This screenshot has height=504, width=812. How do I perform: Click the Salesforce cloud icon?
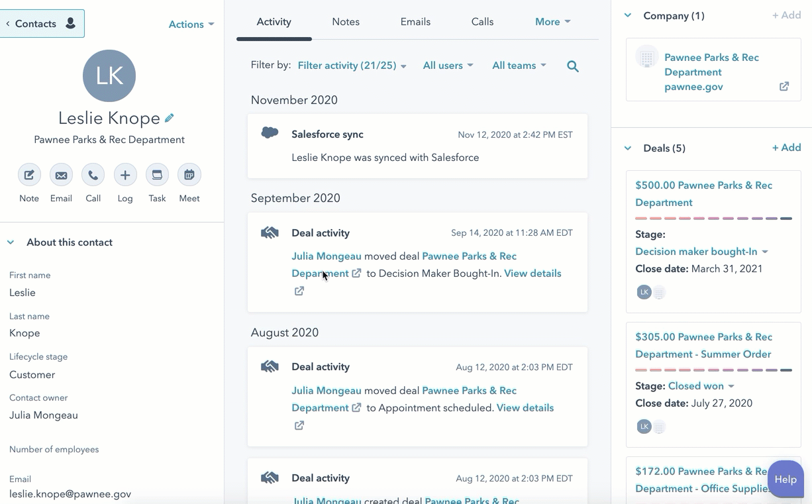270,133
